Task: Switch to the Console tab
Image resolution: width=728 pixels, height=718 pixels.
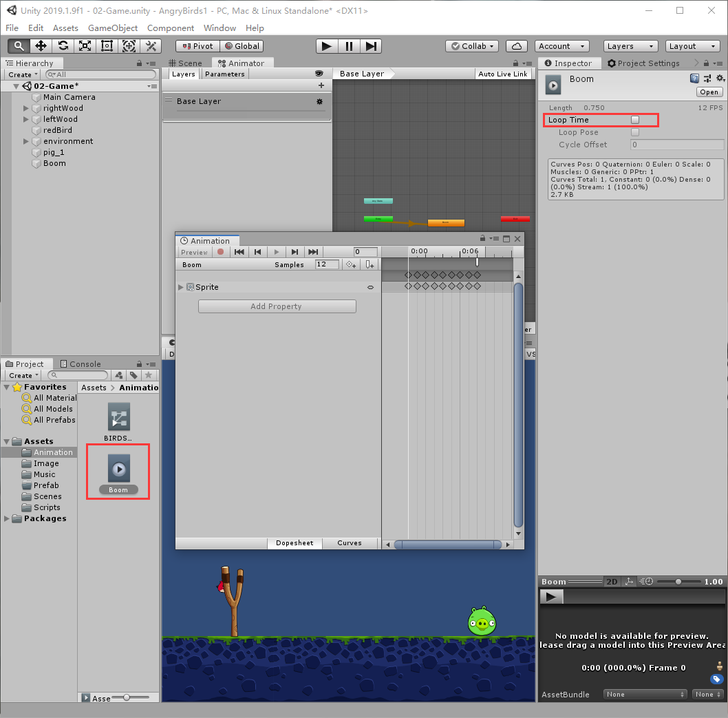Action: point(81,364)
